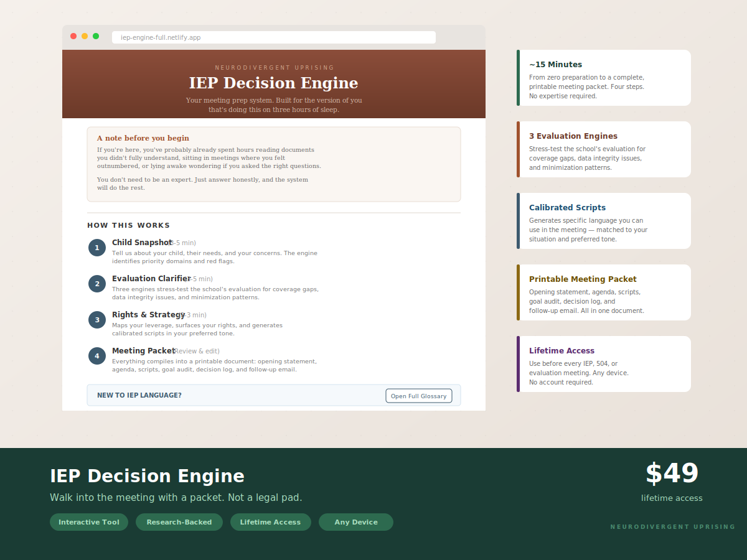The height and width of the screenshot is (560, 747).
Task: Click the Open Full Glossary button
Action: (418, 396)
